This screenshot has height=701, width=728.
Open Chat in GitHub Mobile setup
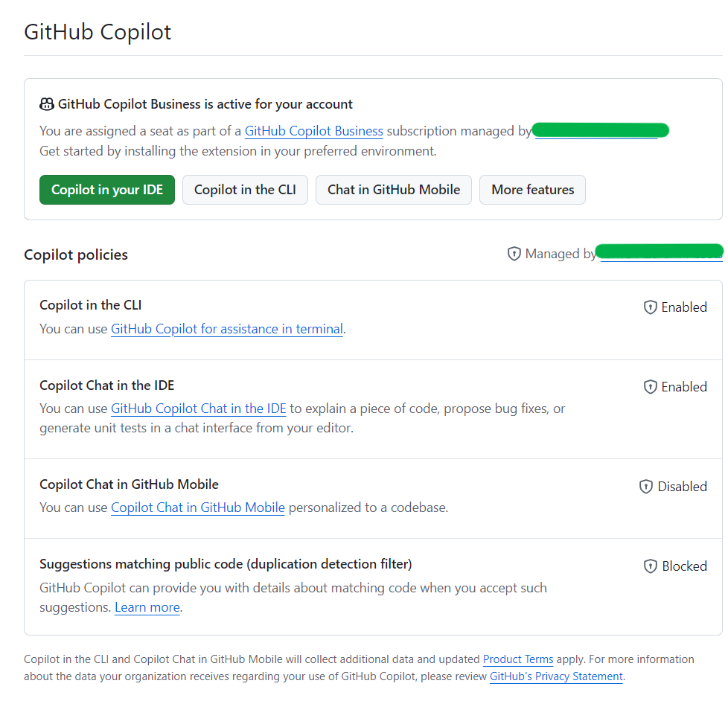point(393,190)
